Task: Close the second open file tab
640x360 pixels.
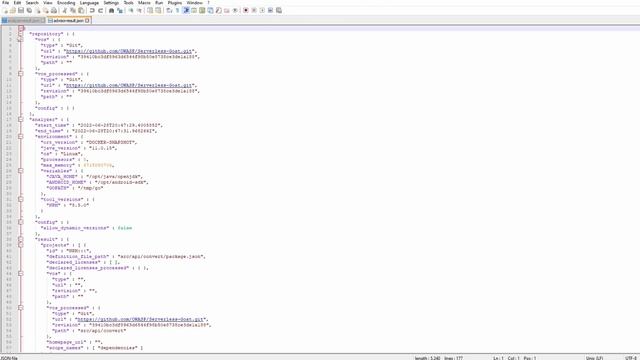Action: click(x=87, y=20)
